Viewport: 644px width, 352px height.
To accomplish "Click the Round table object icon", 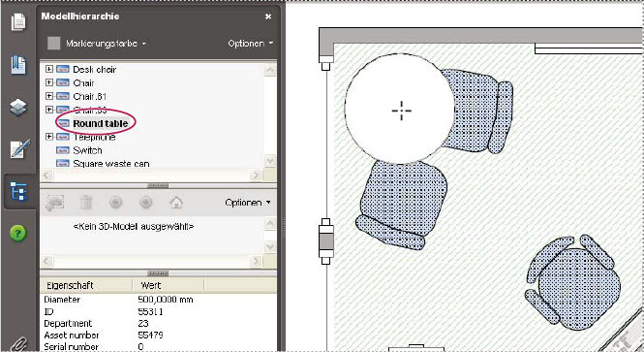I will (x=62, y=123).
